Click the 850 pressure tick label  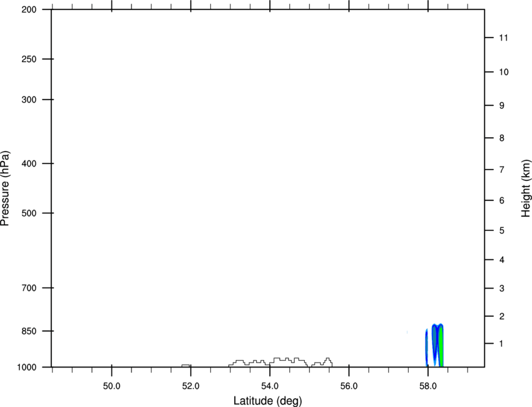coord(29,331)
